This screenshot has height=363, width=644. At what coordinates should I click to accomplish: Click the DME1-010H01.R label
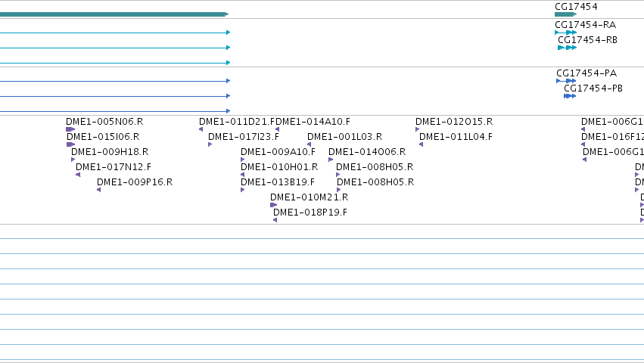click(x=279, y=167)
